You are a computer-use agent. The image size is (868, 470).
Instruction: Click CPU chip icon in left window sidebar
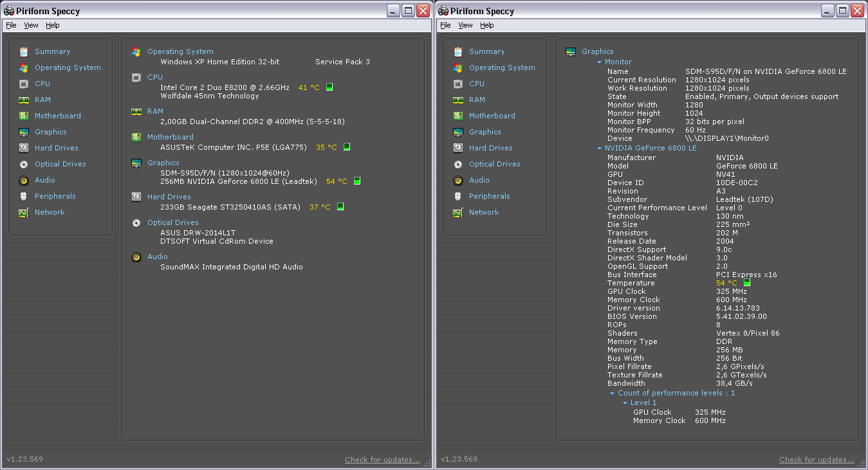(24, 84)
